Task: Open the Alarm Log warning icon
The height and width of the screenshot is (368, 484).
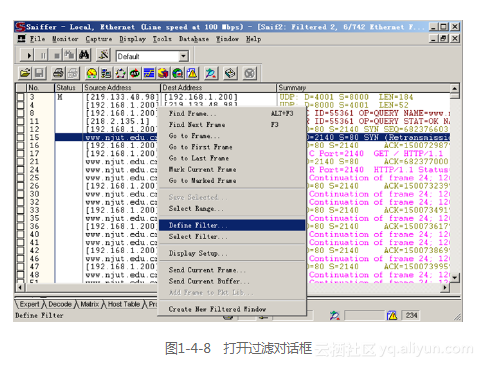Action: click(x=192, y=73)
